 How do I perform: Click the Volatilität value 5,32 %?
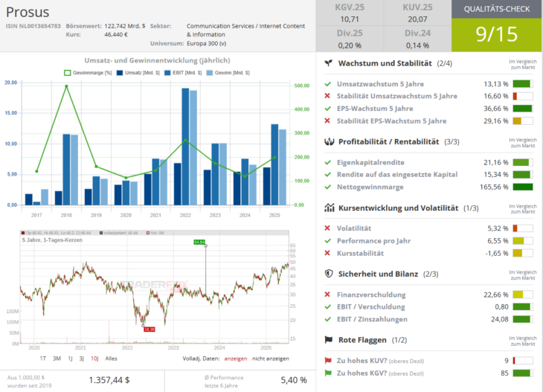pyautogui.click(x=498, y=228)
